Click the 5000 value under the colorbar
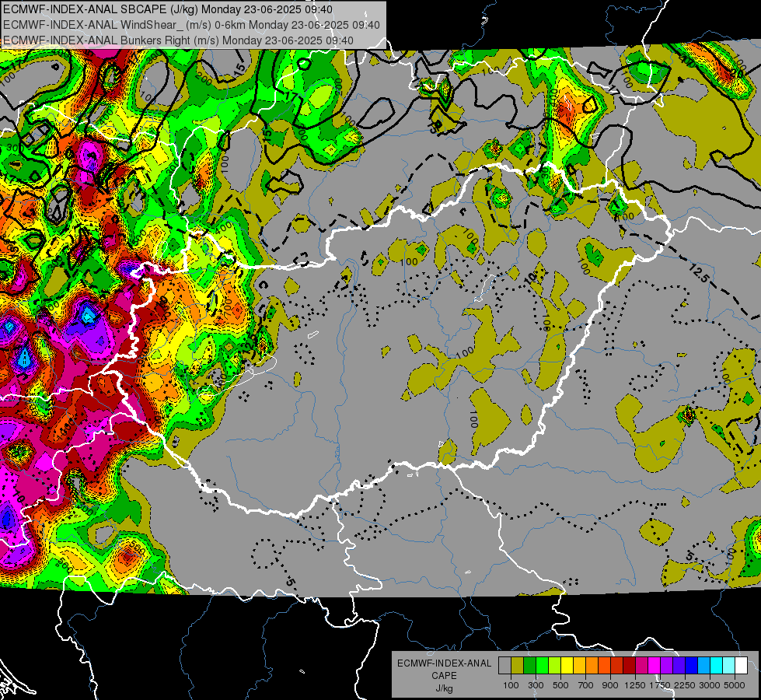The height and width of the screenshot is (700, 761). click(735, 685)
